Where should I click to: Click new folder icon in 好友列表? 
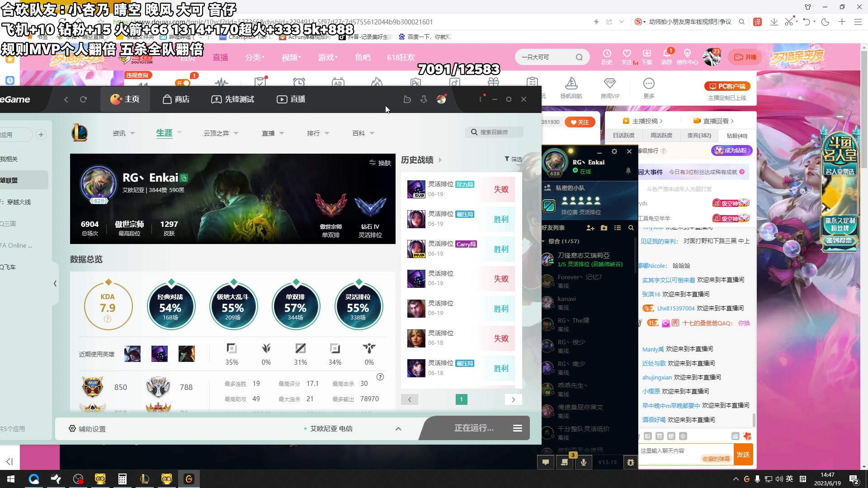point(604,228)
